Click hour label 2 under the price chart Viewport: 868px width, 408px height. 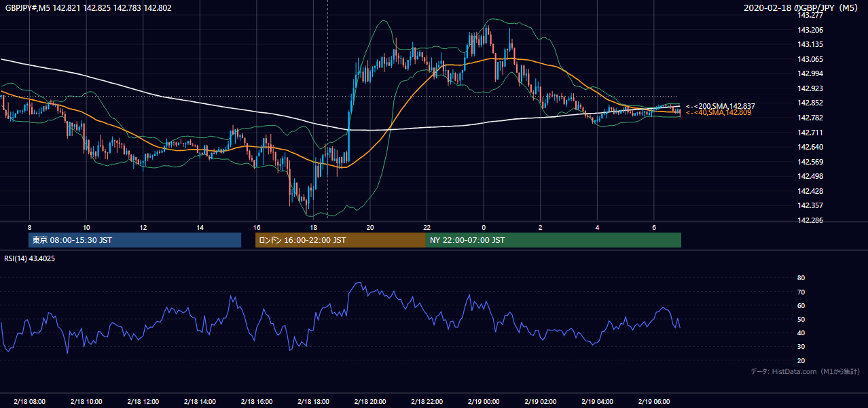coord(541,227)
